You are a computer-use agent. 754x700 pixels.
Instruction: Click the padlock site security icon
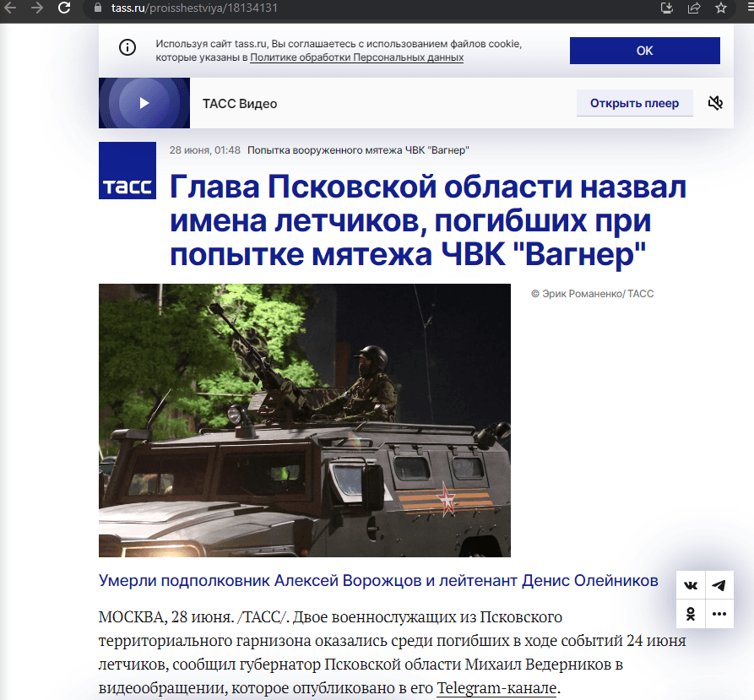pos(98,8)
